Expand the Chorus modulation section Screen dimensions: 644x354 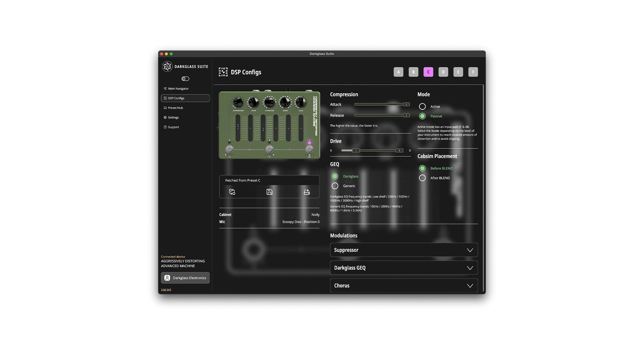(404, 285)
